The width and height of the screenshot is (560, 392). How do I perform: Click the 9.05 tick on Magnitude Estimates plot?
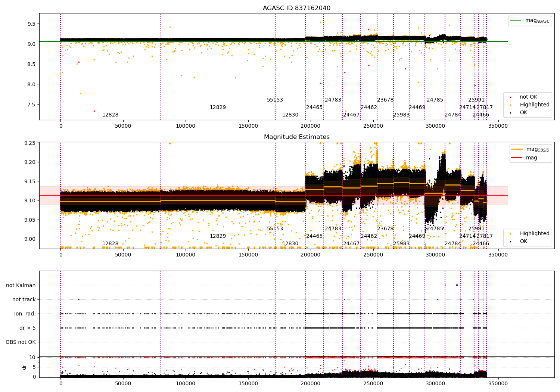tap(30, 220)
